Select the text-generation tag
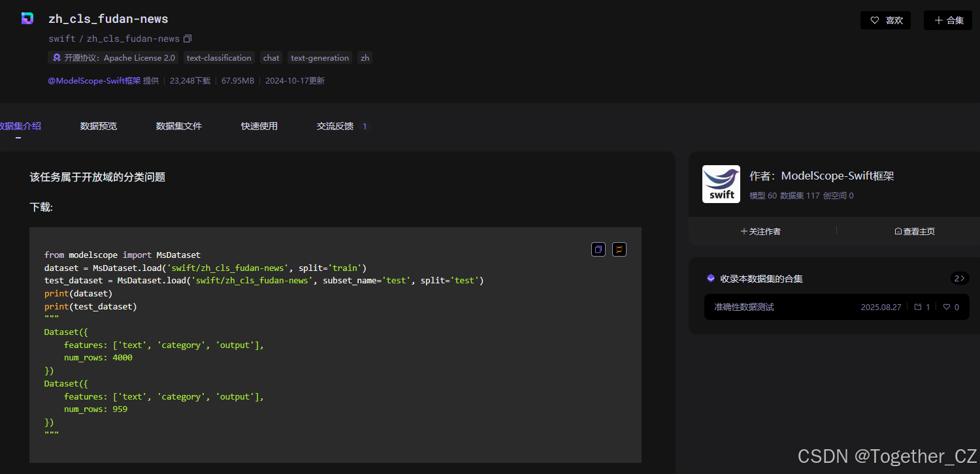Screen dimensions: 980x474 click(320, 57)
